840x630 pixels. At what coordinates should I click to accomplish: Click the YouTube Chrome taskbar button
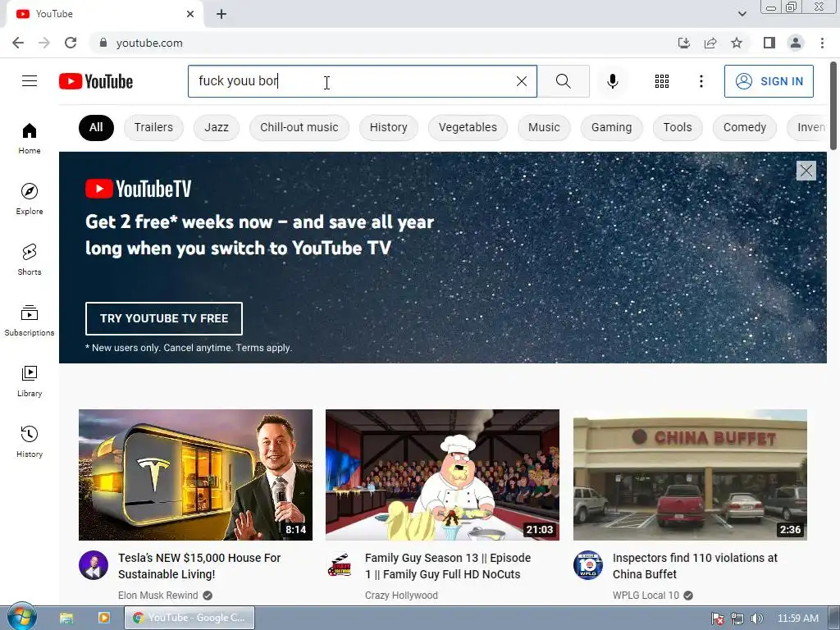click(189, 618)
